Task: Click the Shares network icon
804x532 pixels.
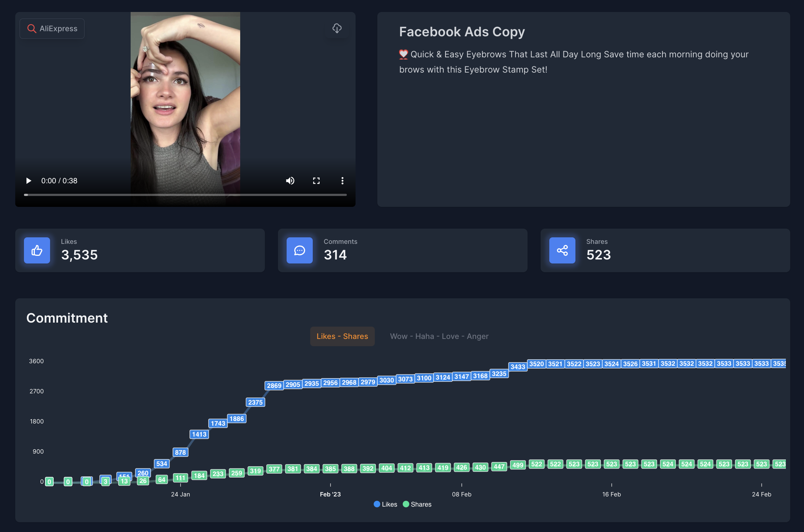Action: [562, 250]
